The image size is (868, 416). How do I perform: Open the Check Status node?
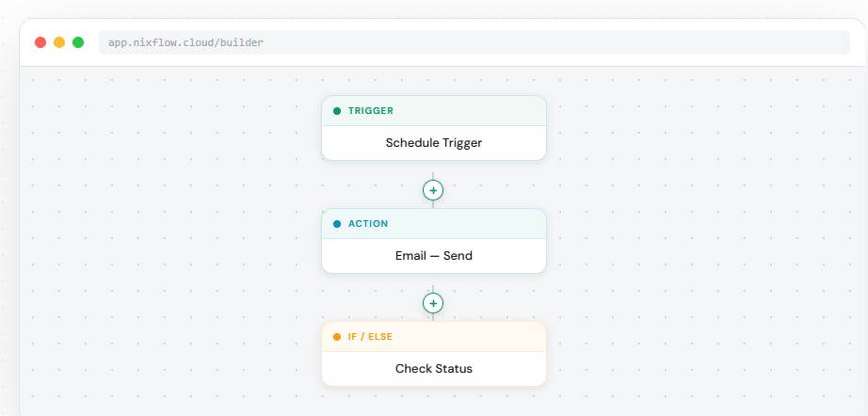[434, 368]
